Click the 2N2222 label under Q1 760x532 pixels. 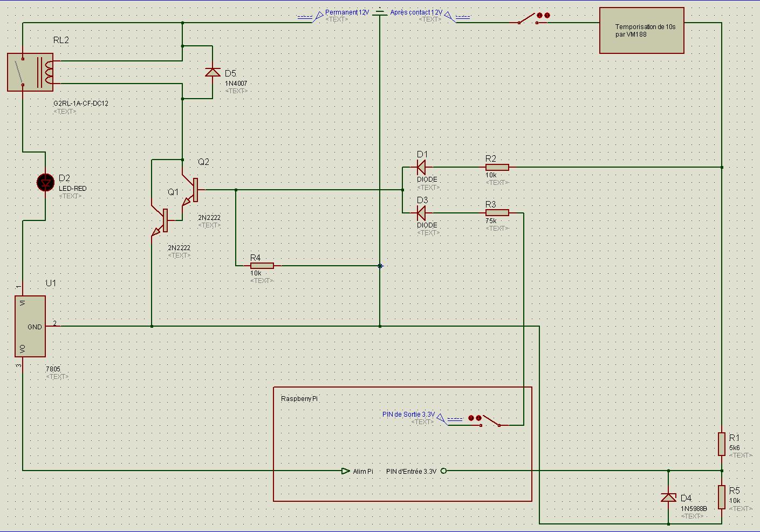click(179, 248)
